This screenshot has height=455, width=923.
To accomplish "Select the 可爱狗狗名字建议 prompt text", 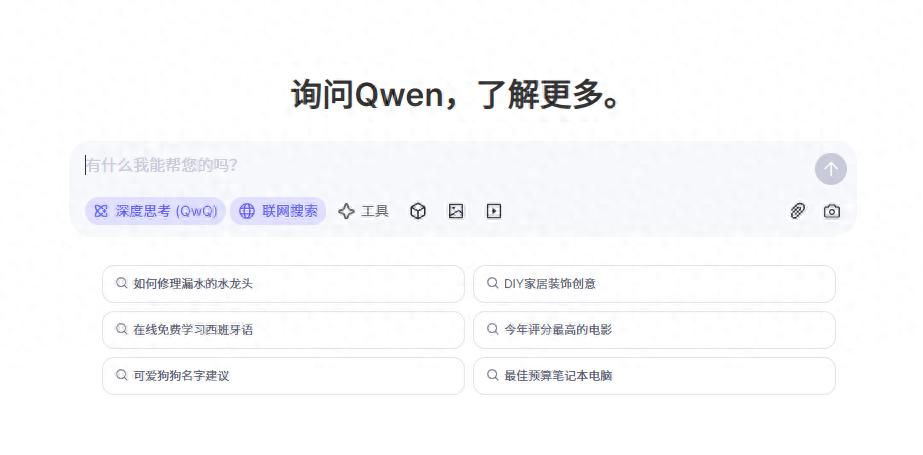I will coord(181,376).
